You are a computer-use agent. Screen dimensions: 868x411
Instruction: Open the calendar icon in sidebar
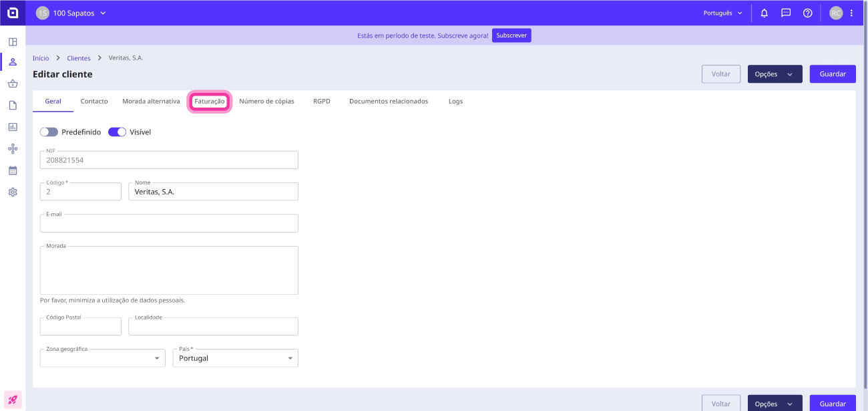pos(13,170)
